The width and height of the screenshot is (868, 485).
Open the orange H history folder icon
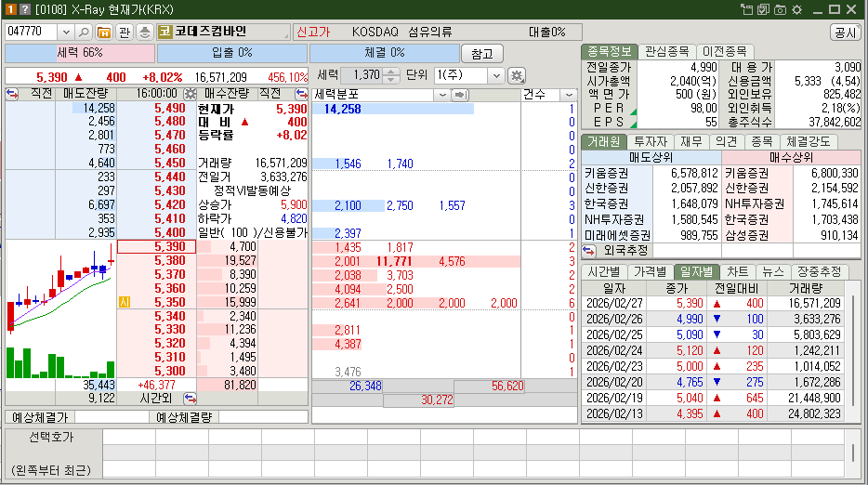coord(104,33)
